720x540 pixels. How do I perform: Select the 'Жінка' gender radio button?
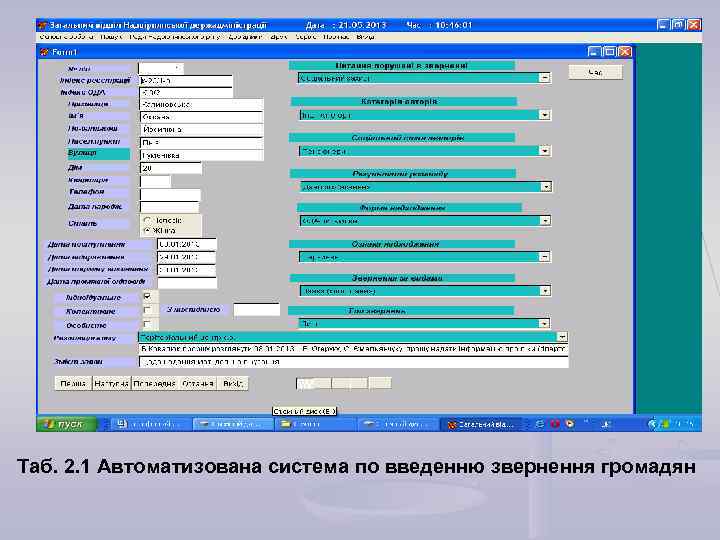point(147,231)
